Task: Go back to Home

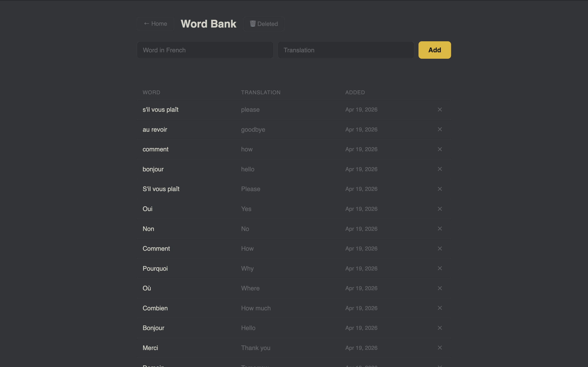Action: click(x=155, y=24)
